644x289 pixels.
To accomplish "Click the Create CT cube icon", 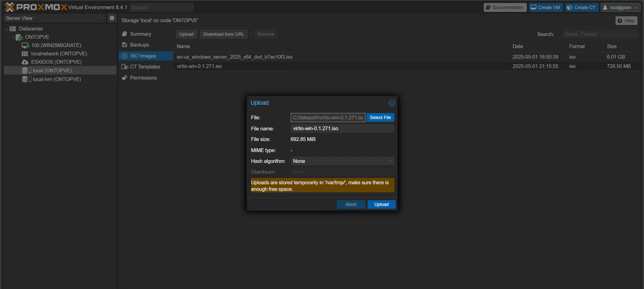I will pos(570,8).
